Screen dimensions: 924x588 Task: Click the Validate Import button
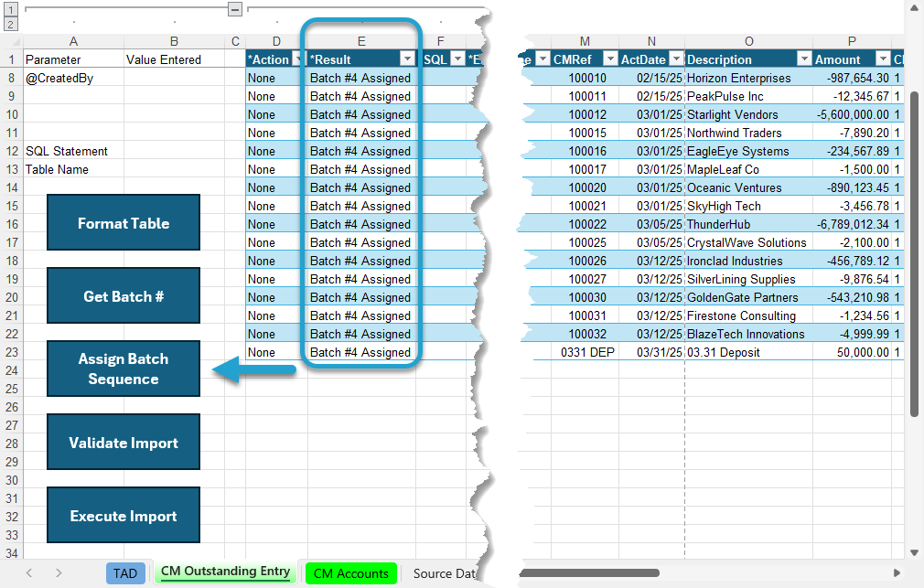click(124, 442)
